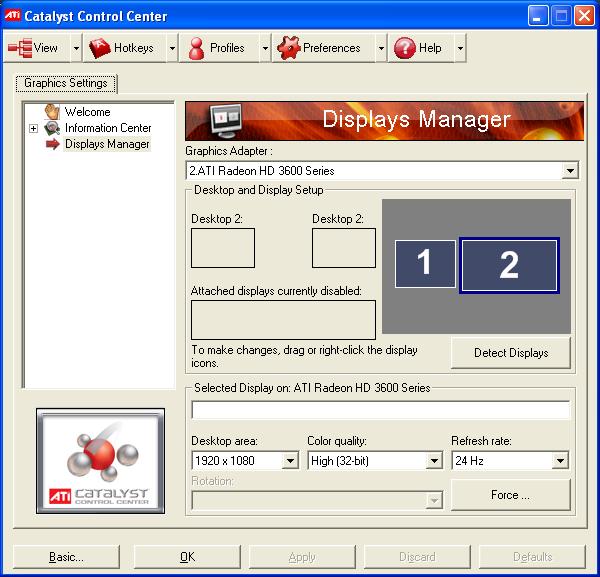This screenshot has width=600, height=577.
Task: Expand the Information Center tree node
Action: [33, 128]
